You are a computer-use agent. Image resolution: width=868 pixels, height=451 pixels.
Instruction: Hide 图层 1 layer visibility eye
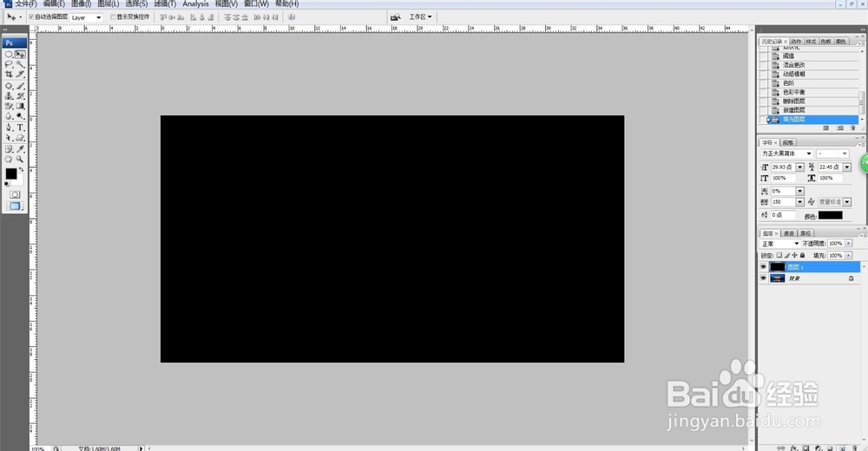pyautogui.click(x=763, y=267)
